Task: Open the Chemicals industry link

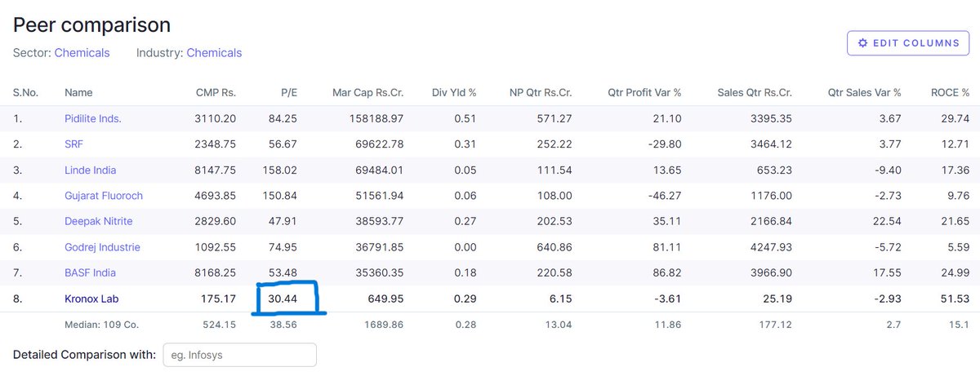Action: [214, 53]
